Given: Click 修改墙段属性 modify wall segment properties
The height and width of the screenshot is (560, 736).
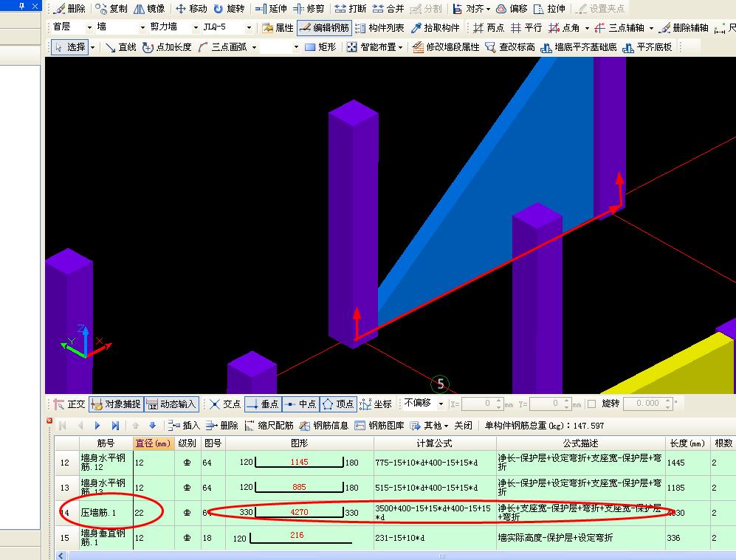Looking at the screenshot, I should [x=447, y=47].
